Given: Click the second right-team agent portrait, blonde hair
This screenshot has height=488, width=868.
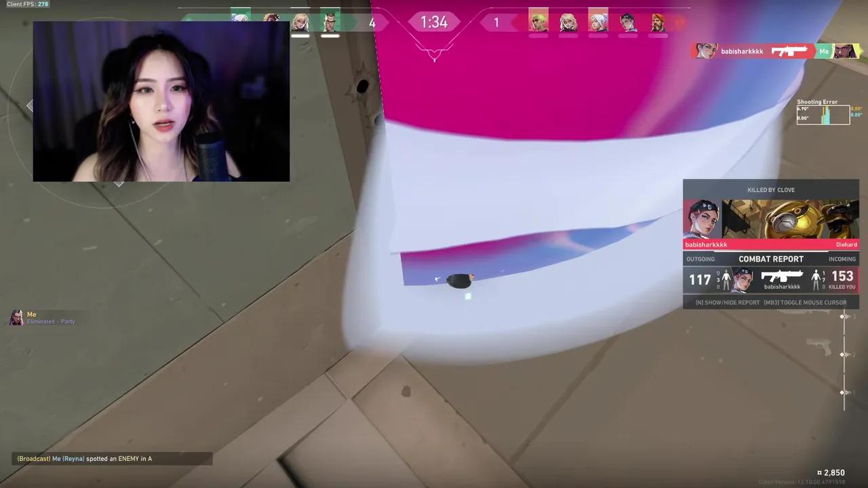Looking at the screenshot, I should (x=568, y=22).
